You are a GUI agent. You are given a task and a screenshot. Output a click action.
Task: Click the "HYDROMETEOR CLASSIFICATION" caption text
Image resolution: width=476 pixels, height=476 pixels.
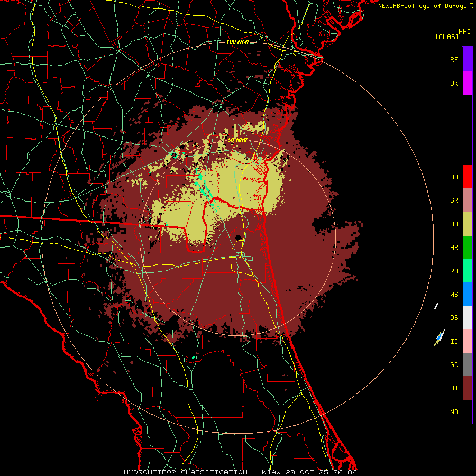coord(186,472)
